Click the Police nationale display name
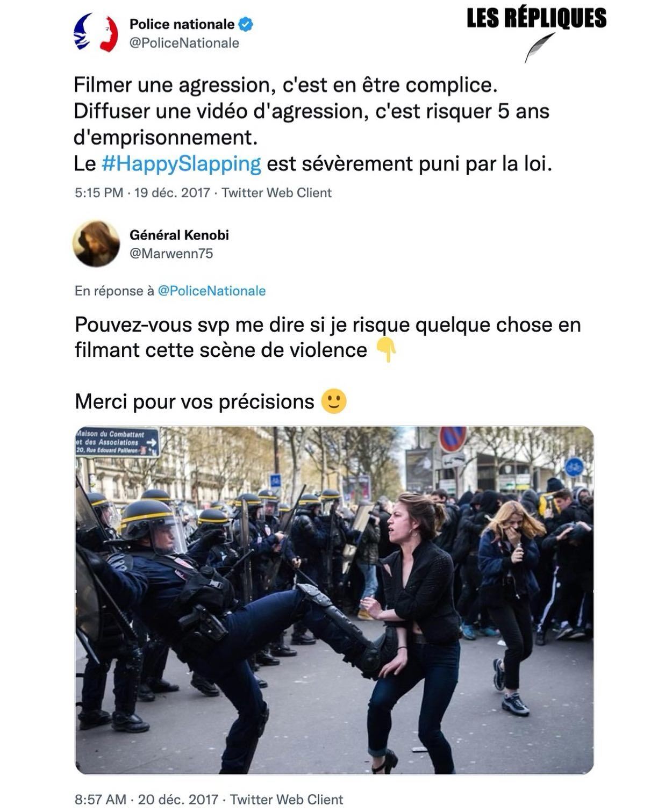Image resolution: width=658 pixels, height=812 pixels. pyautogui.click(x=182, y=24)
